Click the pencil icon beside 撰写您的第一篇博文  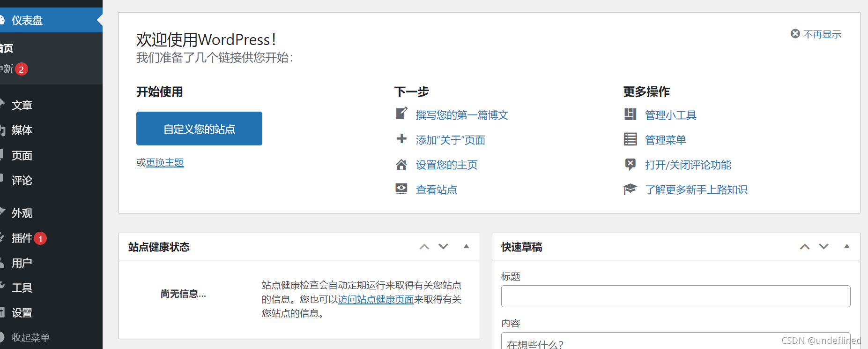(401, 114)
